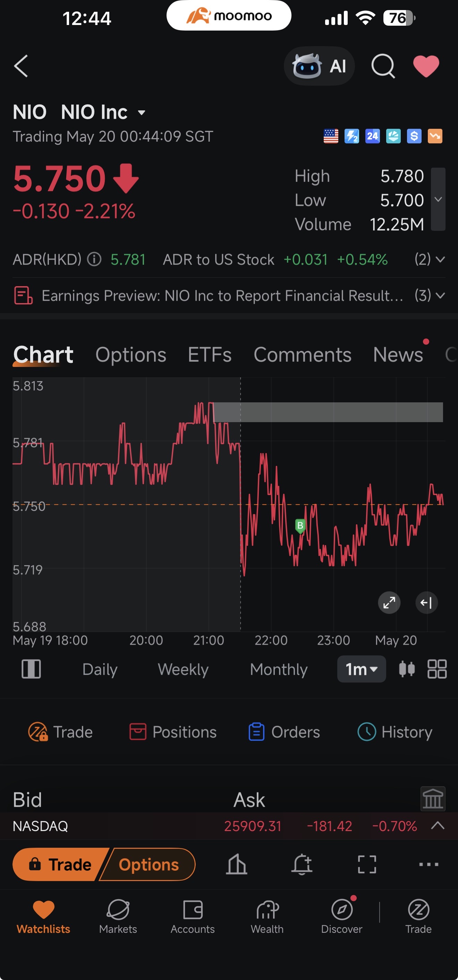458x980 pixels.
Task: Open the Earnings Preview news link
Action: click(222, 296)
